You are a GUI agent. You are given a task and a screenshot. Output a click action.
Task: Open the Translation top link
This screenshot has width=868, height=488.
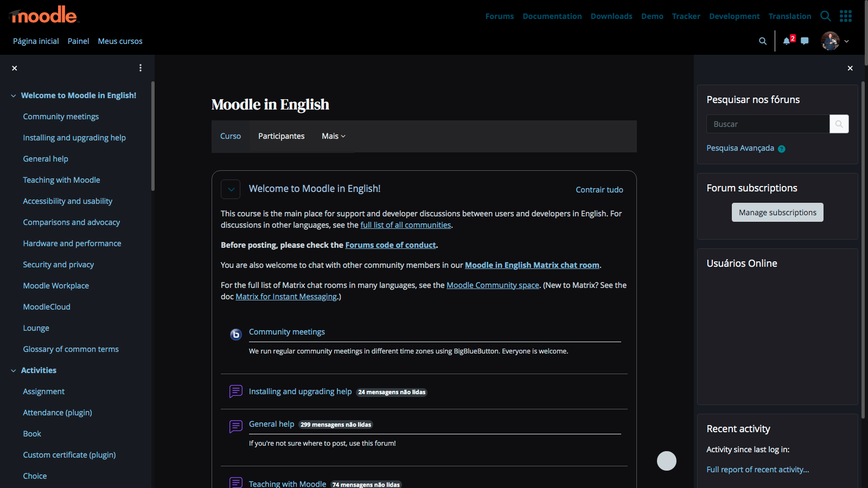[x=790, y=16]
